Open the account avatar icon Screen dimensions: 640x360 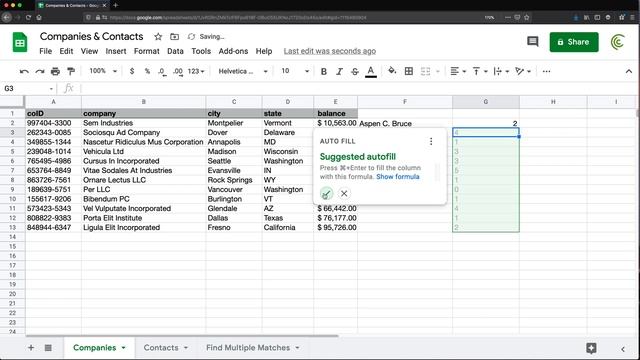point(618,42)
